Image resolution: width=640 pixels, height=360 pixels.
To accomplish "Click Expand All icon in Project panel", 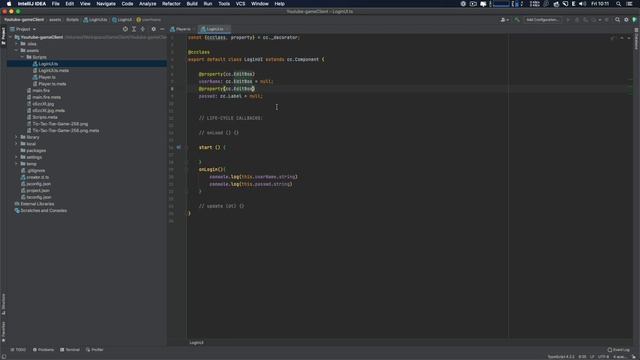I will pos(134,29).
